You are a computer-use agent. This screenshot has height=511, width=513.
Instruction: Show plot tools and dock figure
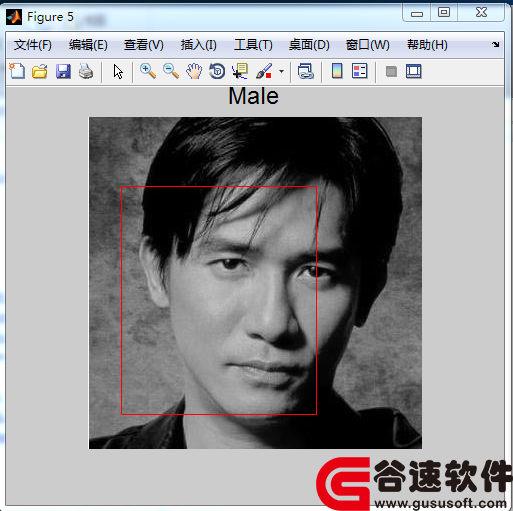click(x=414, y=71)
